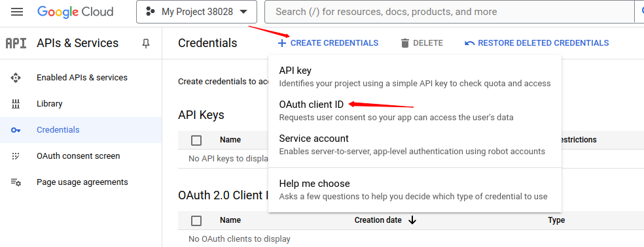Click the 'No OAuth clients to display' text
The width and height of the screenshot is (644, 247).
pyautogui.click(x=240, y=239)
